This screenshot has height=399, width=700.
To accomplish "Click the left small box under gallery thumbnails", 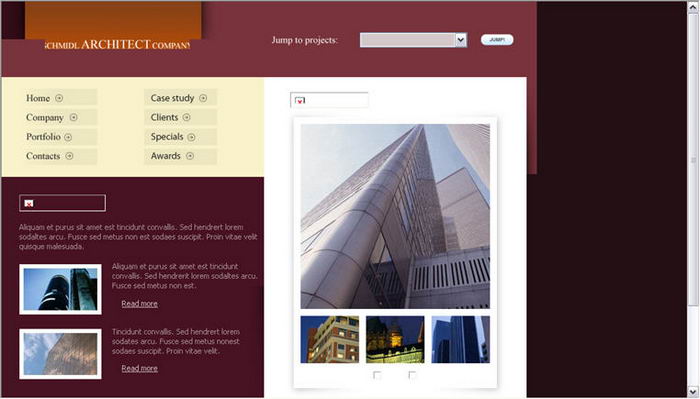I will [x=377, y=375].
